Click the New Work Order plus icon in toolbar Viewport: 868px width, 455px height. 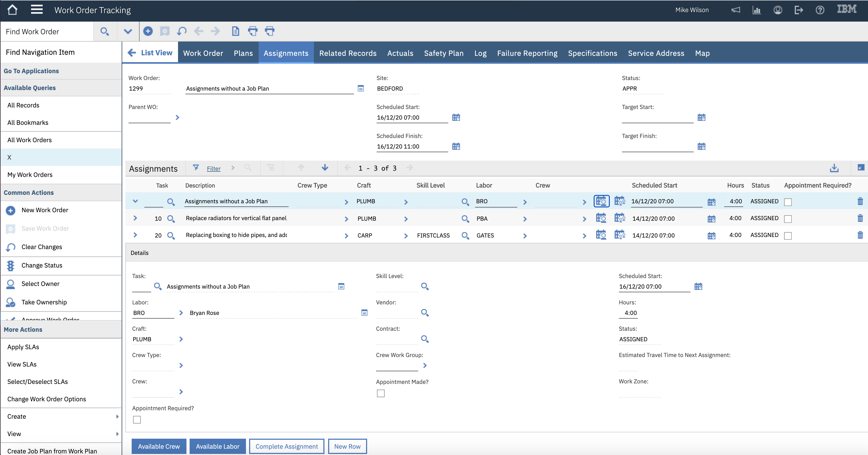147,31
